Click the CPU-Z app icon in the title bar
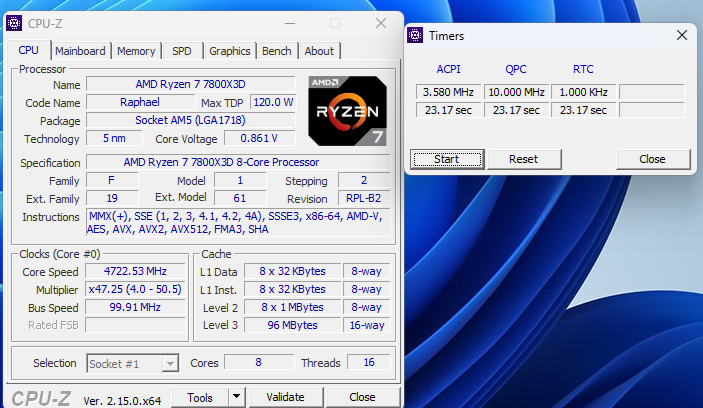The image size is (703, 408). 14,23
